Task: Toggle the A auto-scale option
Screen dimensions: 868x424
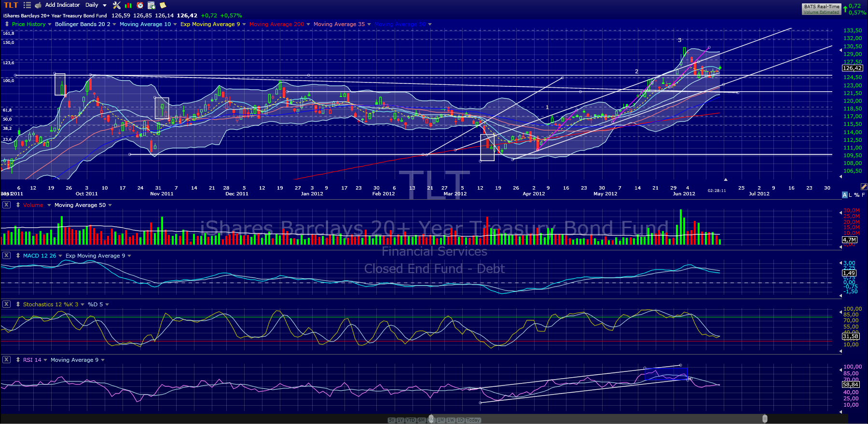Action: click(x=844, y=195)
